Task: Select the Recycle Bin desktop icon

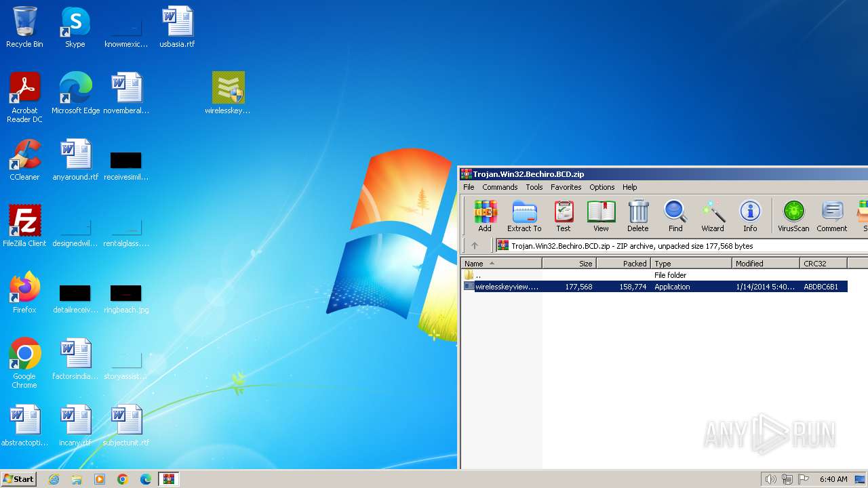Action: (x=24, y=27)
